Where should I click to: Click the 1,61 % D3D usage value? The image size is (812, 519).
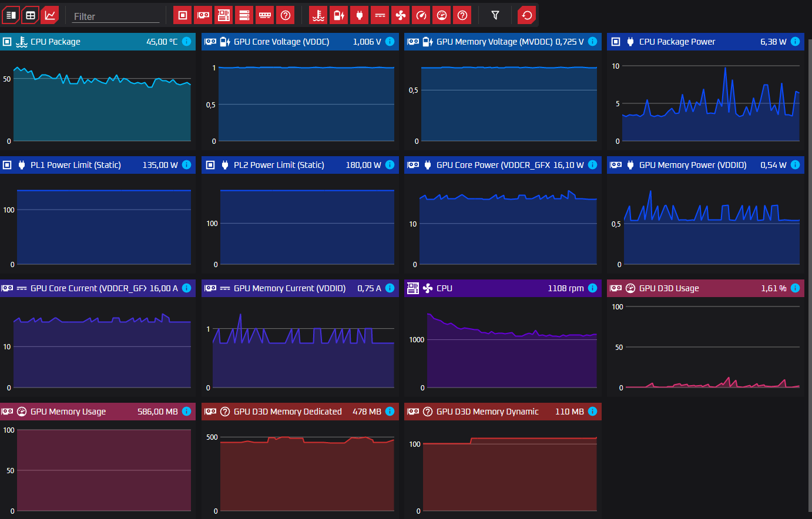774,288
